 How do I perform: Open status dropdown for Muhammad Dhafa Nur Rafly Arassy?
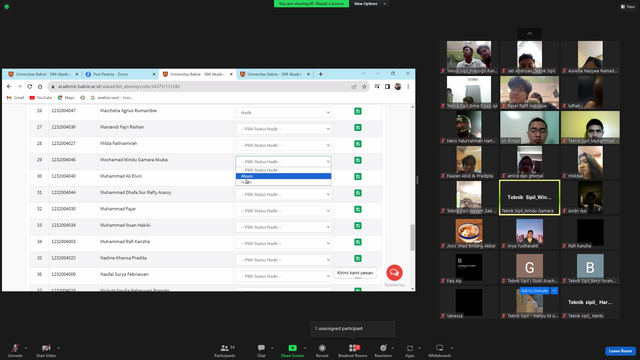coord(283,194)
